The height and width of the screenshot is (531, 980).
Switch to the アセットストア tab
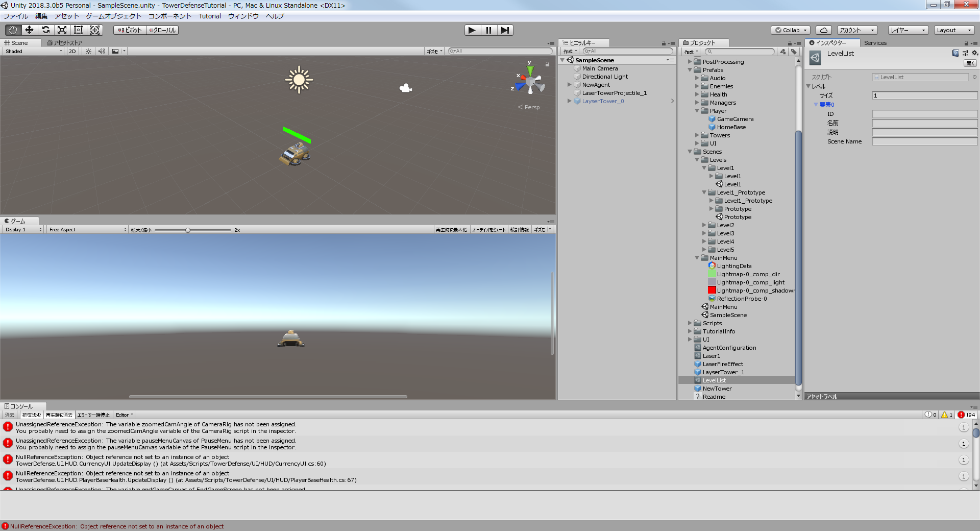[x=65, y=43]
